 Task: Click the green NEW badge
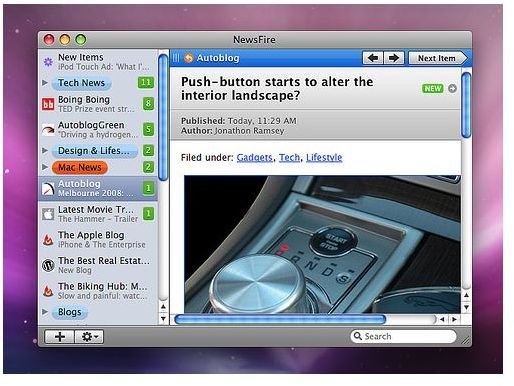pos(433,89)
